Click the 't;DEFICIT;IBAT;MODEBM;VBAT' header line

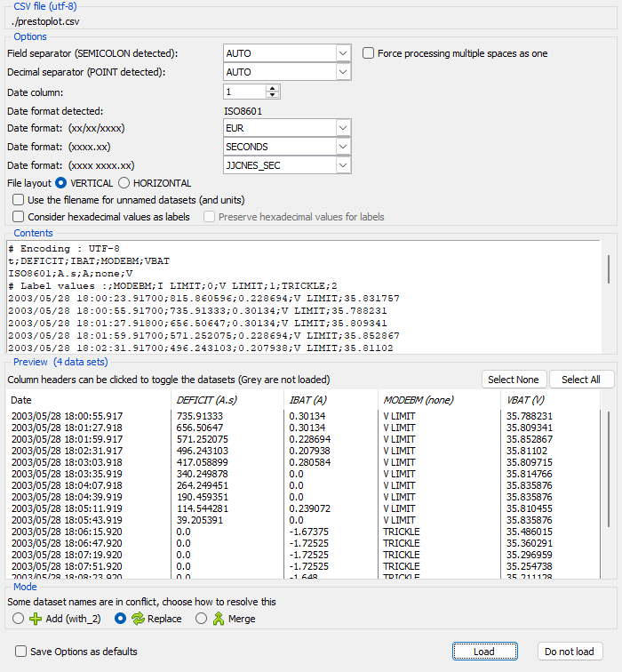click(x=89, y=261)
